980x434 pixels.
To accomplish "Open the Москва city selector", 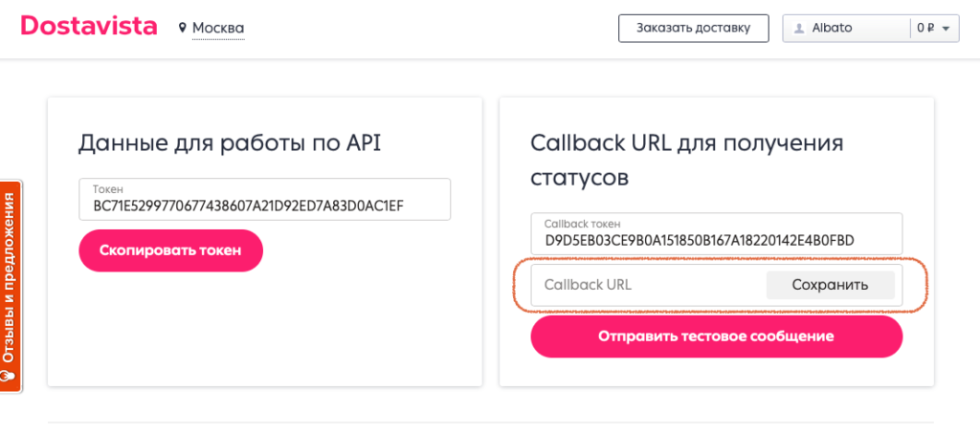I will click(x=218, y=29).
